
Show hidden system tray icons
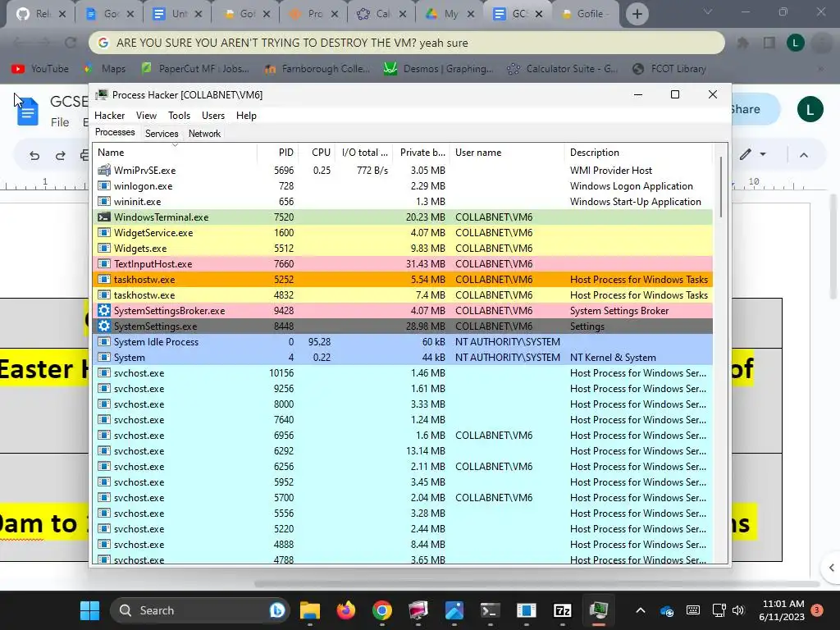pyautogui.click(x=640, y=610)
